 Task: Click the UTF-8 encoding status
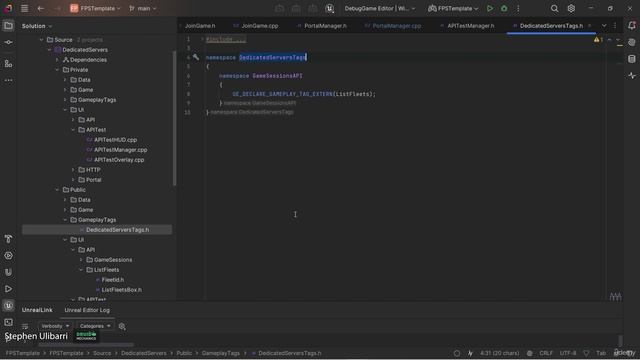568,353
